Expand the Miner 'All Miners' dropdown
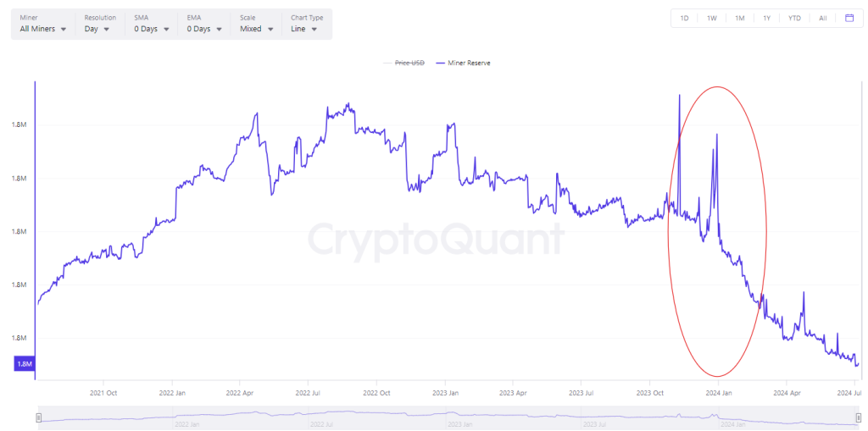The image size is (868, 431). 43,29
